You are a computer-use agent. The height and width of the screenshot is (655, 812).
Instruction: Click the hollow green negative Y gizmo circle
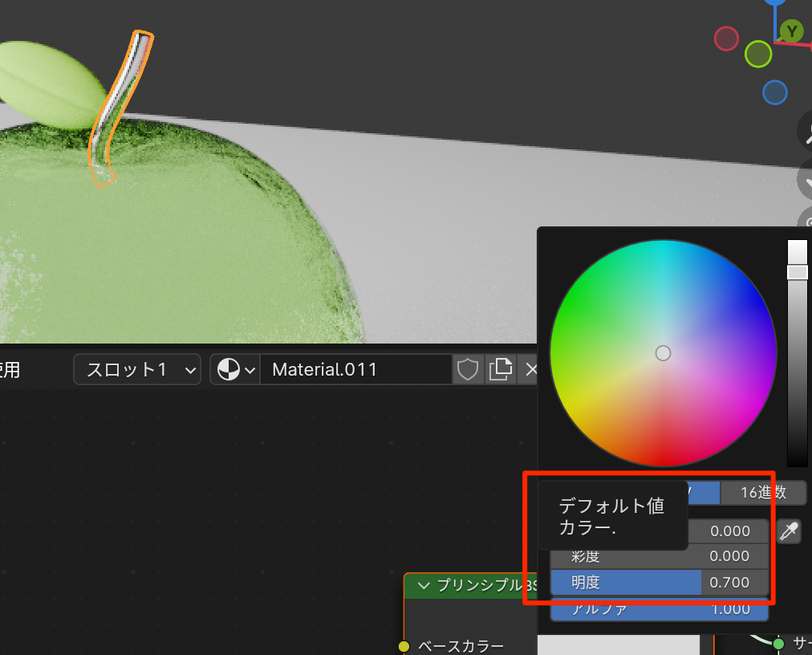coord(757,54)
